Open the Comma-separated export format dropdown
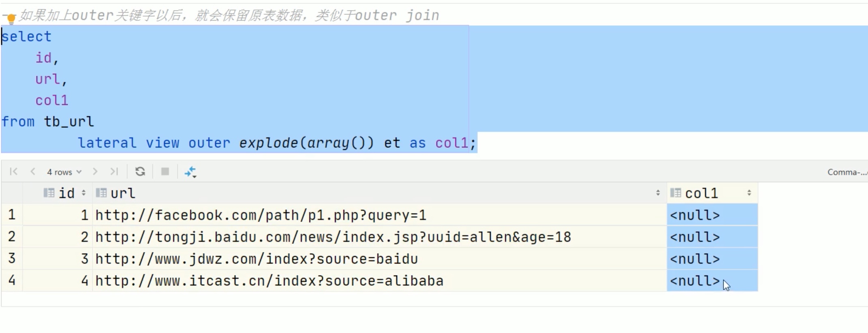The width and height of the screenshot is (868, 333). (847, 172)
